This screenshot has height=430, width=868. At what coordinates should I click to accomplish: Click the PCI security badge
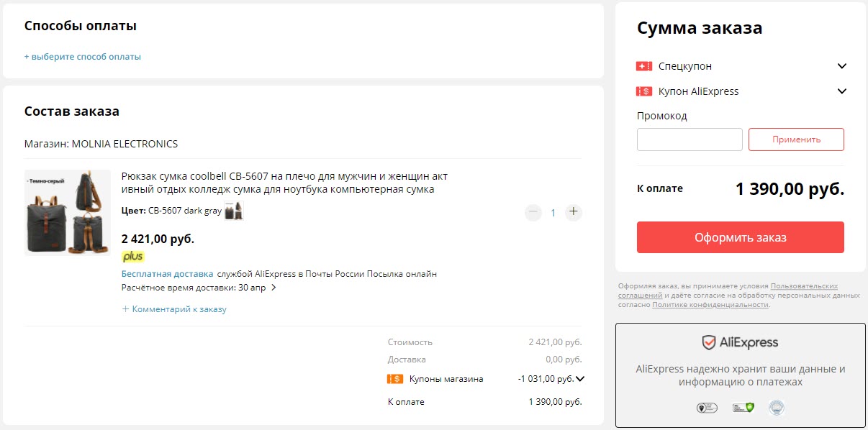(707, 407)
